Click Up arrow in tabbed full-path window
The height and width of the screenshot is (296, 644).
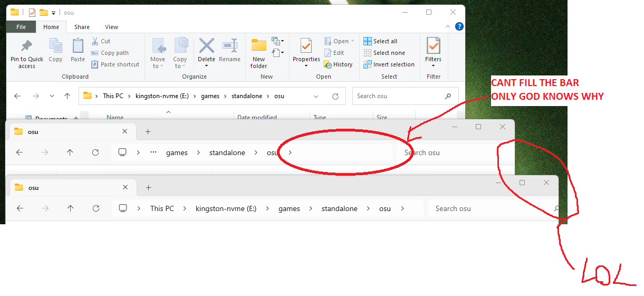70,208
